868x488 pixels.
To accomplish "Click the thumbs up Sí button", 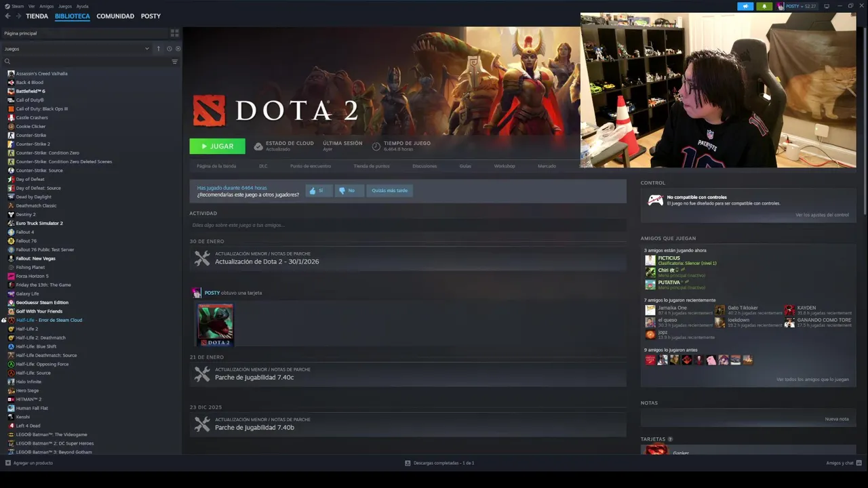I will (319, 190).
